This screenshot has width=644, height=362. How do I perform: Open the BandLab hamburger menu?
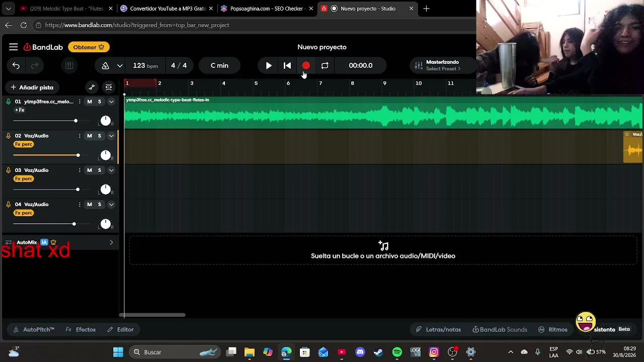[x=14, y=47]
